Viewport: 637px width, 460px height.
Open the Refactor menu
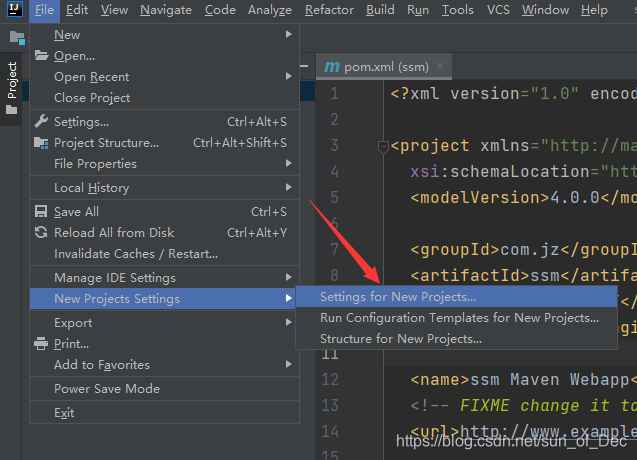329,10
